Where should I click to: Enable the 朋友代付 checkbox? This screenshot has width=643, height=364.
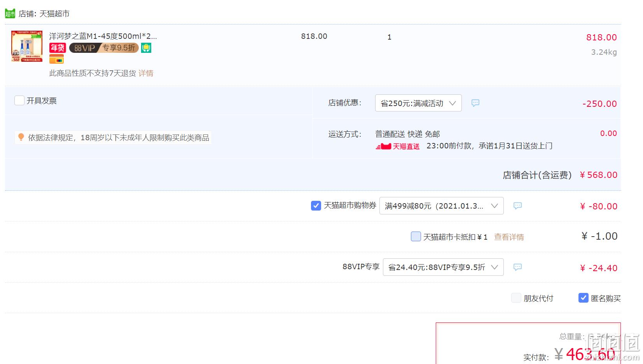[516, 298]
